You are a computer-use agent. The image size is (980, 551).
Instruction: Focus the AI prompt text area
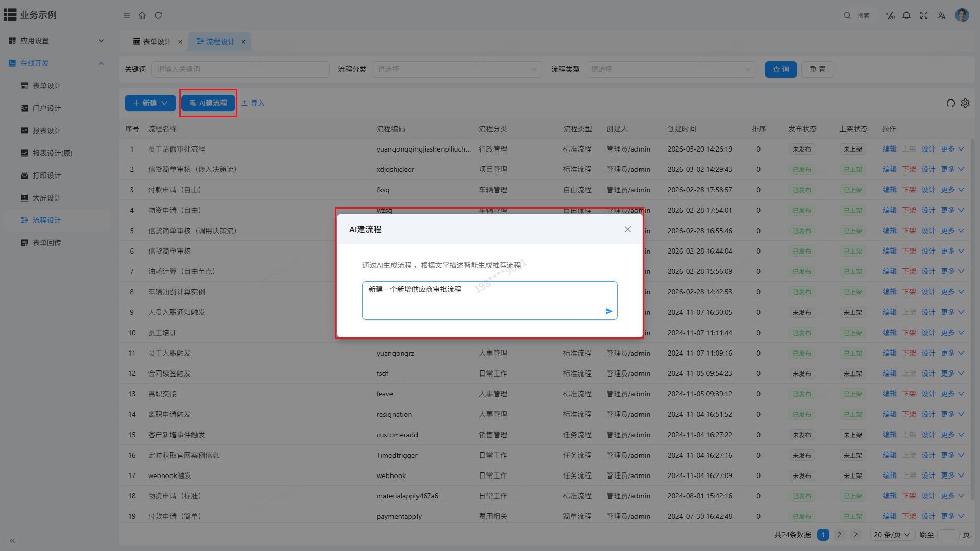click(489, 300)
